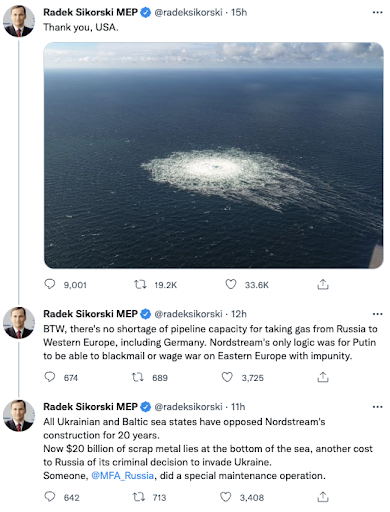Enlarge the aerial sea gas leak photo
This screenshot has height=512, width=390.
tap(213, 155)
